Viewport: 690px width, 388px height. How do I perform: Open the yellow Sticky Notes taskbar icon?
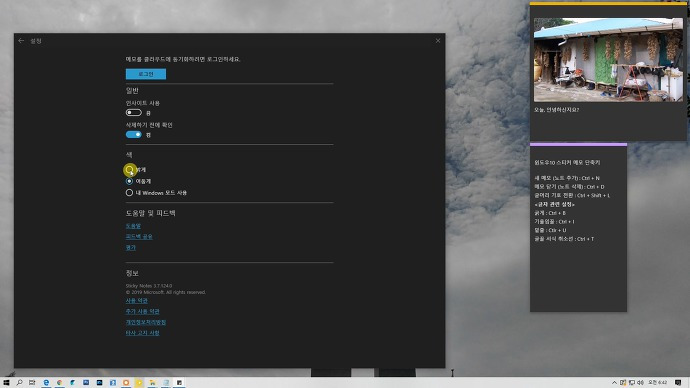click(x=139, y=383)
